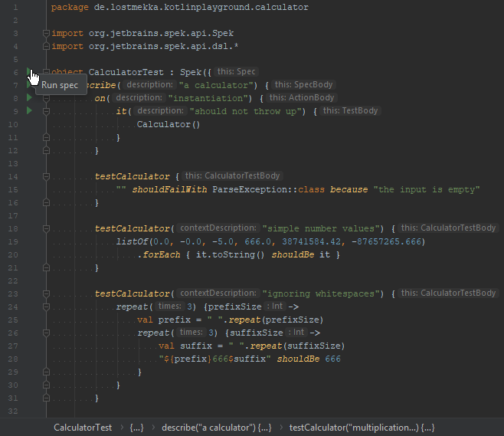Click the fold end marker on line 11
Image resolution: width=504 pixels, height=436 pixels.
46,138
